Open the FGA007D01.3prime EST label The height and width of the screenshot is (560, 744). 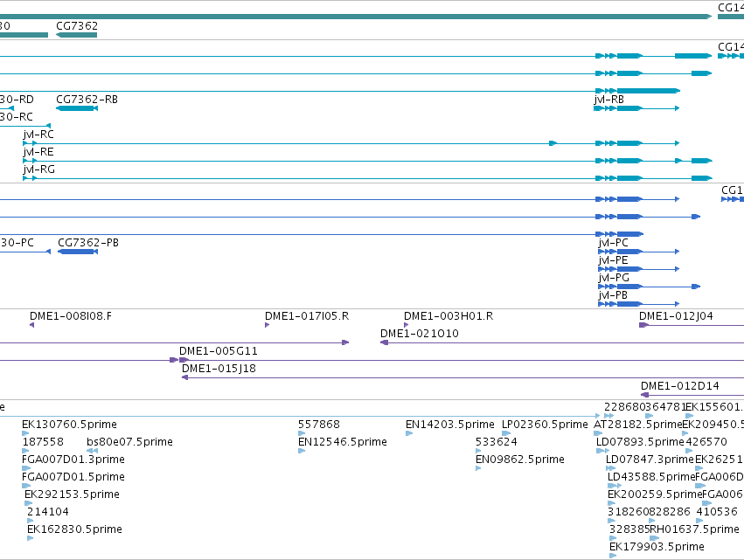point(73,460)
